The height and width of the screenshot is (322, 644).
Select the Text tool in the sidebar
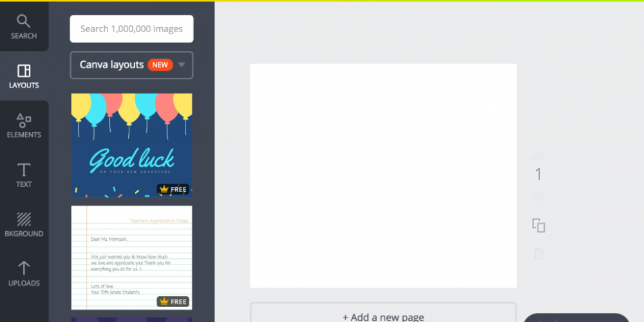[24, 175]
